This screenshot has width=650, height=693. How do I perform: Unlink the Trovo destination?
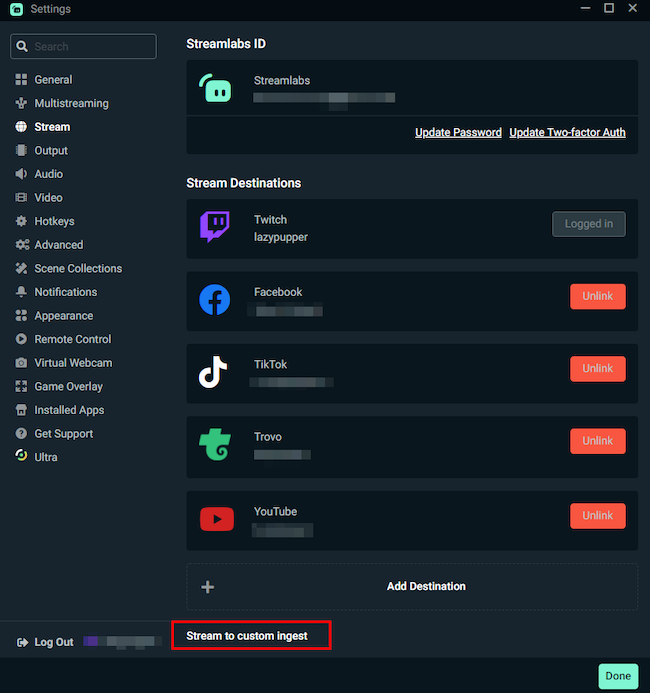597,441
